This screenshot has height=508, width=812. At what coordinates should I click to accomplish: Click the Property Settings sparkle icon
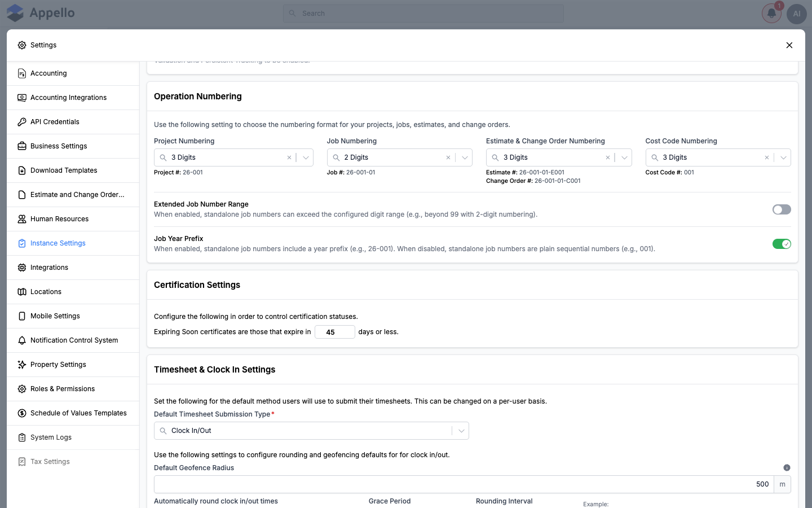(x=22, y=365)
